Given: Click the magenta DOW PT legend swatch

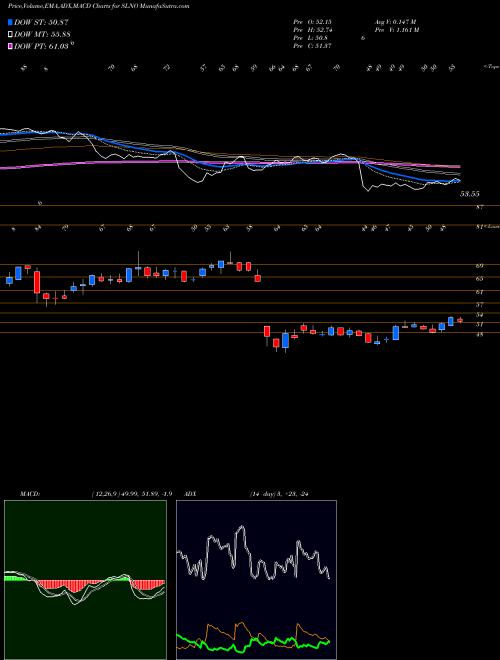Looking at the screenshot, I should tap(10, 46).
